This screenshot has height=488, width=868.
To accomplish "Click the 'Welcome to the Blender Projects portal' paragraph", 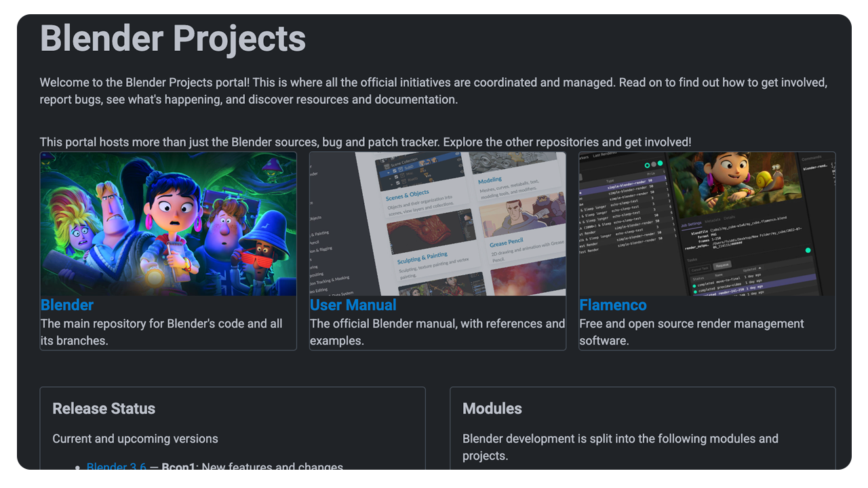I will [x=434, y=91].
